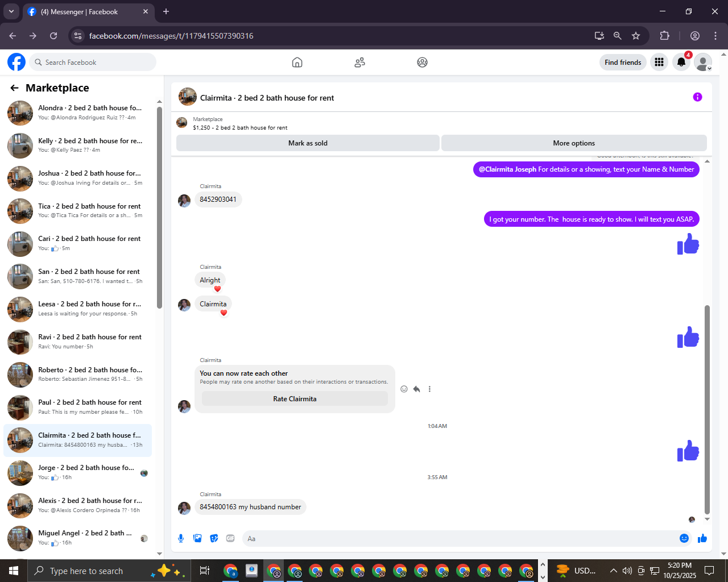Open the San conversation

click(x=77, y=277)
